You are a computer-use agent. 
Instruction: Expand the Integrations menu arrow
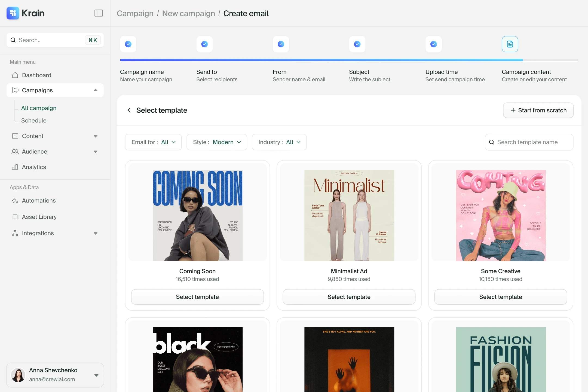pos(96,233)
